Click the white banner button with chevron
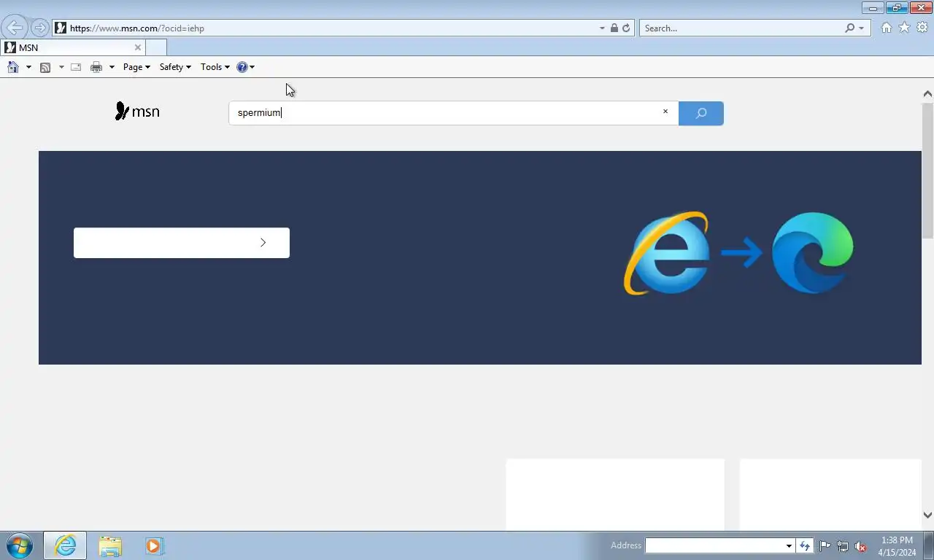The image size is (934, 560). (182, 243)
